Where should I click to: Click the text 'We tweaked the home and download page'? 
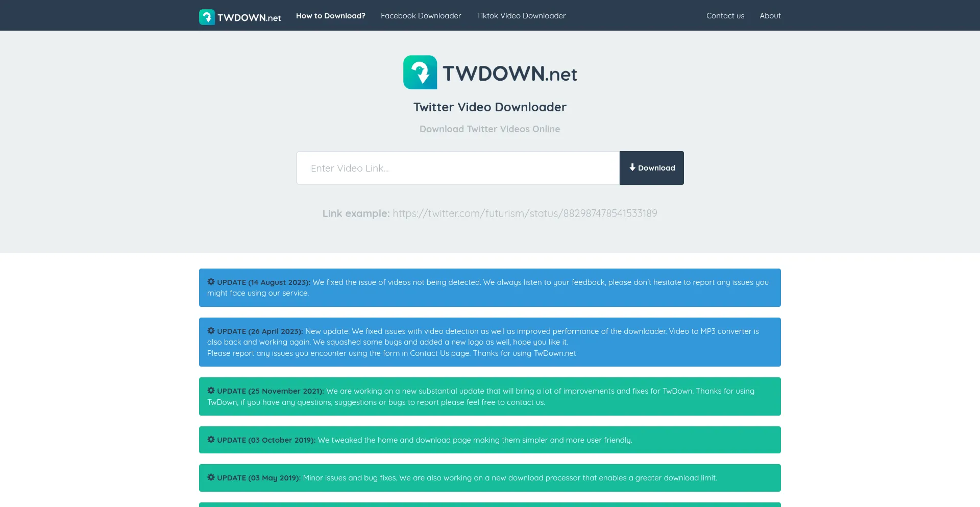[395, 440]
